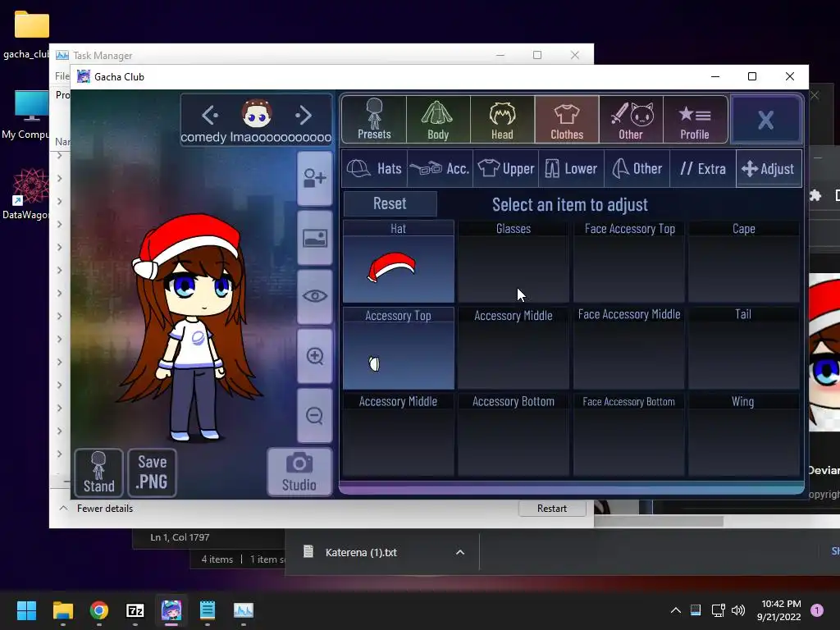Switch to the Head tab

tap(503, 119)
